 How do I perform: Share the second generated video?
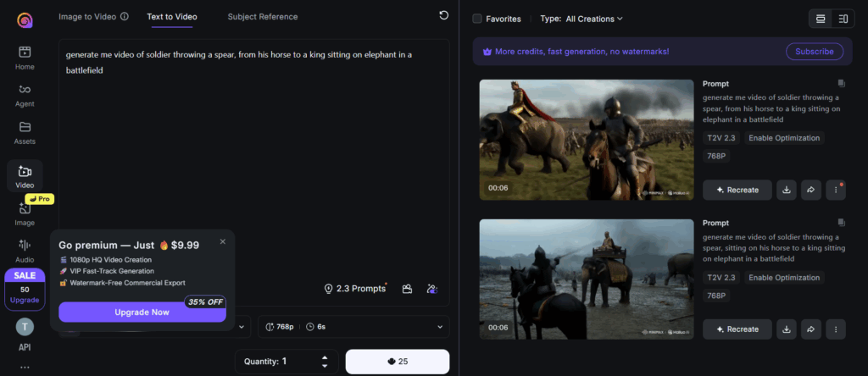coord(811,329)
